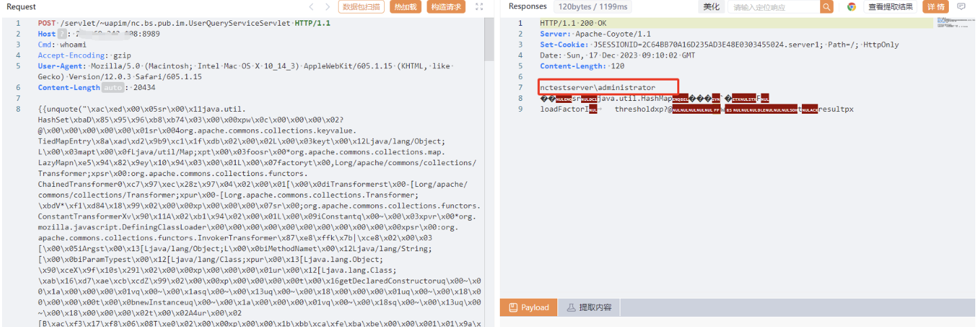
Task: Click the 查看提取结果 button
Action: (890, 7)
